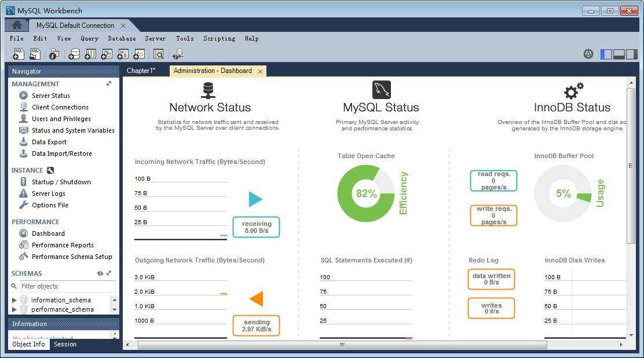This screenshot has height=358, width=644.
Task: Open the Scripting menu
Action: (x=219, y=38)
